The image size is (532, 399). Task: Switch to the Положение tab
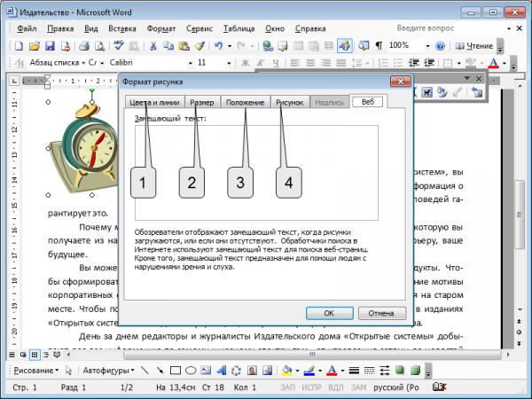[245, 102]
